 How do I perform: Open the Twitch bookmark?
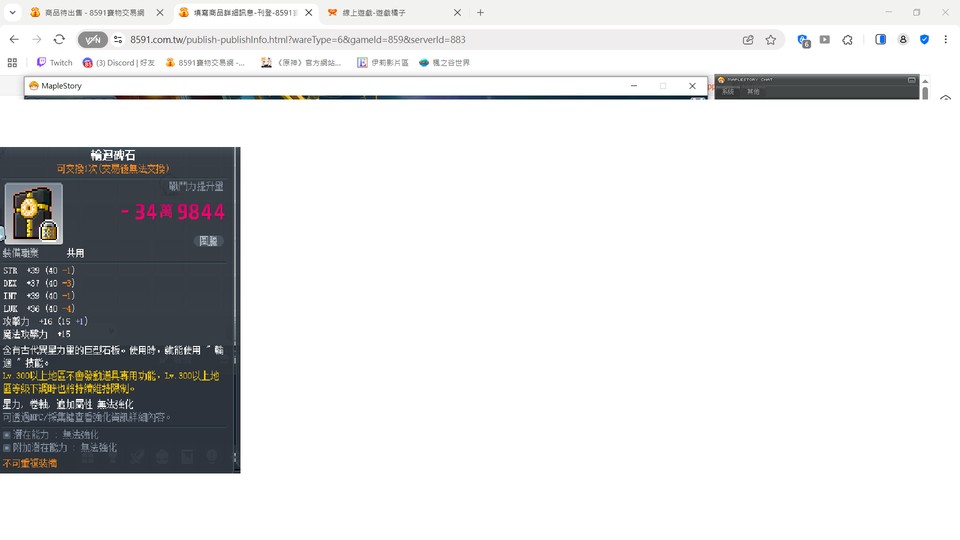pyautogui.click(x=54, y=62)
